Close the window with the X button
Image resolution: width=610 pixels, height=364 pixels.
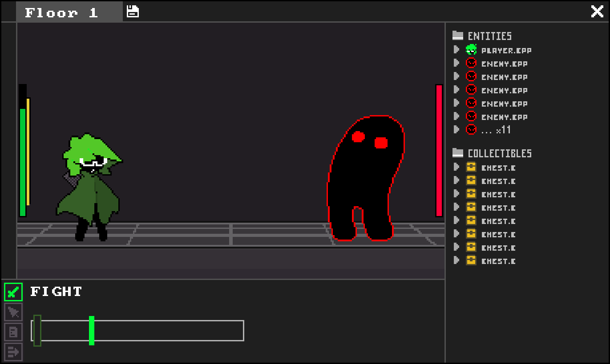click(x=597, y=12)
